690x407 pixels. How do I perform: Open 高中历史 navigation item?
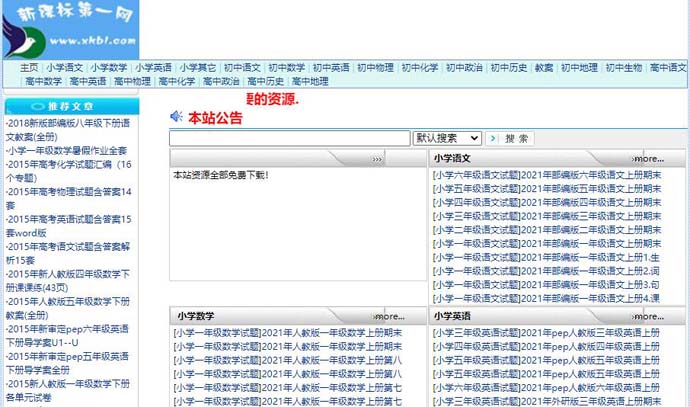pyautogui.click(x=266, y=81)
